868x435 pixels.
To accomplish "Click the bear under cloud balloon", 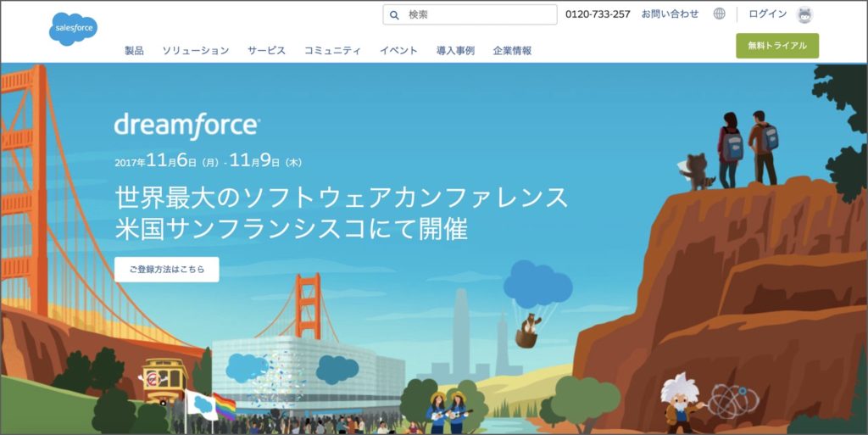I will pyautogui.click(x=529, y=331).
